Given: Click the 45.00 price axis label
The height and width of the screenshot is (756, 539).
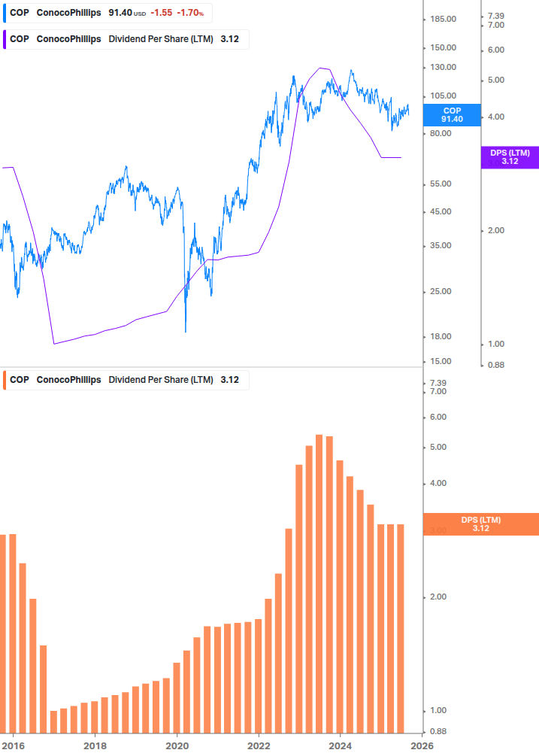Looking at the screenshot, I should pyautogui.click(x=441, y=211).
